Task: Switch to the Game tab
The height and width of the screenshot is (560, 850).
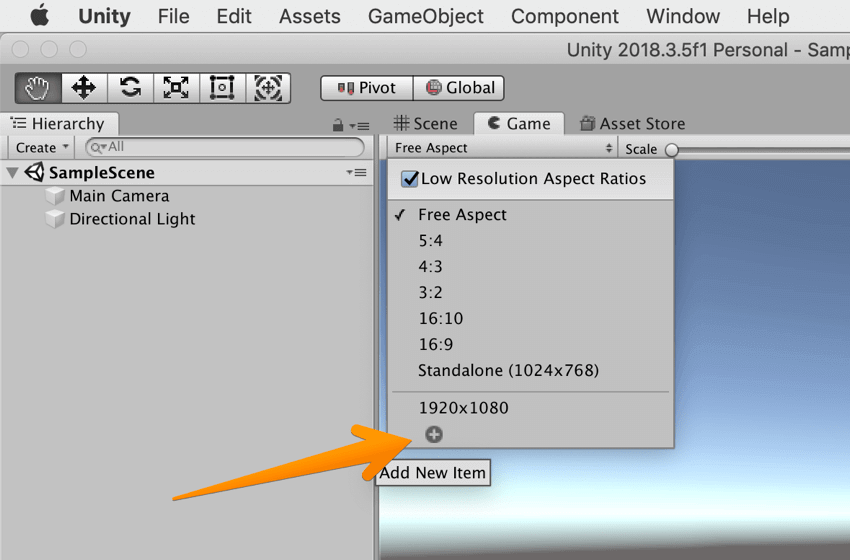Action: pos(519,124)
